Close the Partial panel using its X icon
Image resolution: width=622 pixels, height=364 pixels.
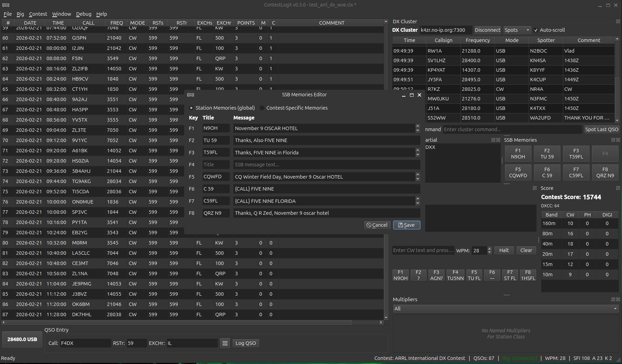498,140
